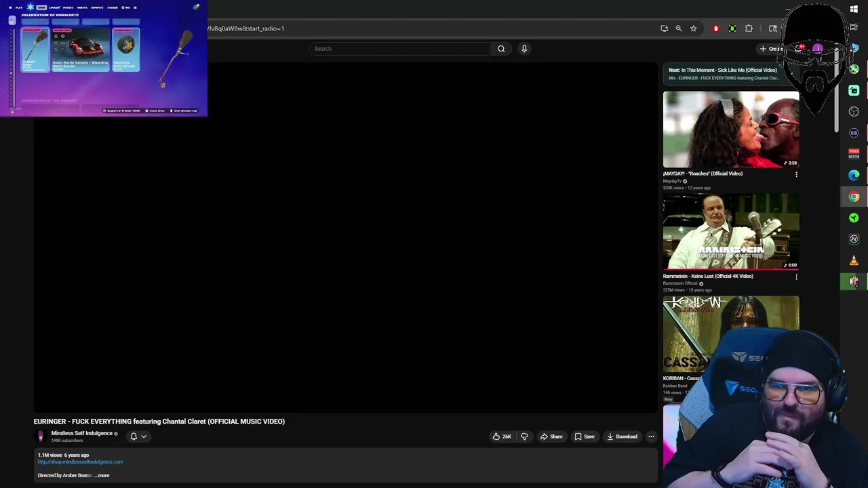Select SHOP tab in game overlay
868x488 pixels.
(x=41, y=7)
